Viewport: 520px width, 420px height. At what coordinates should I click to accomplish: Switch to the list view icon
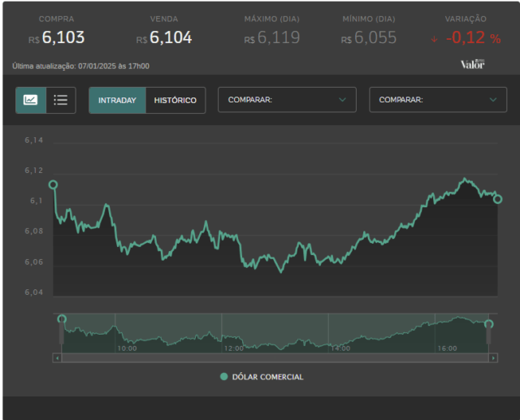(61, 100)
